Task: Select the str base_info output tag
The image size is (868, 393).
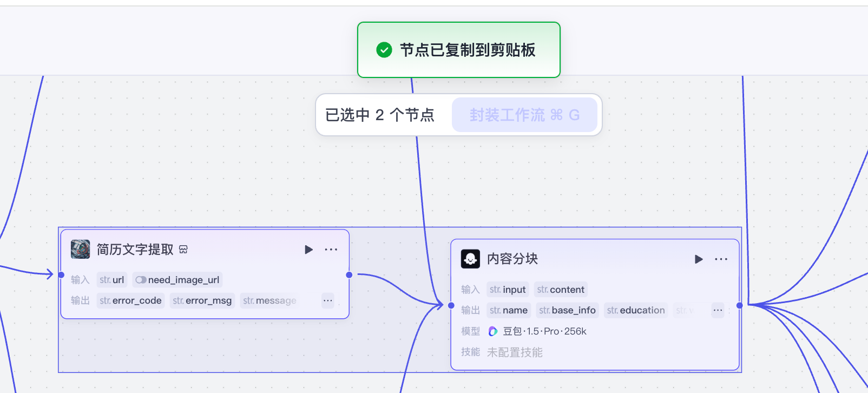Action: coord(567,310)
